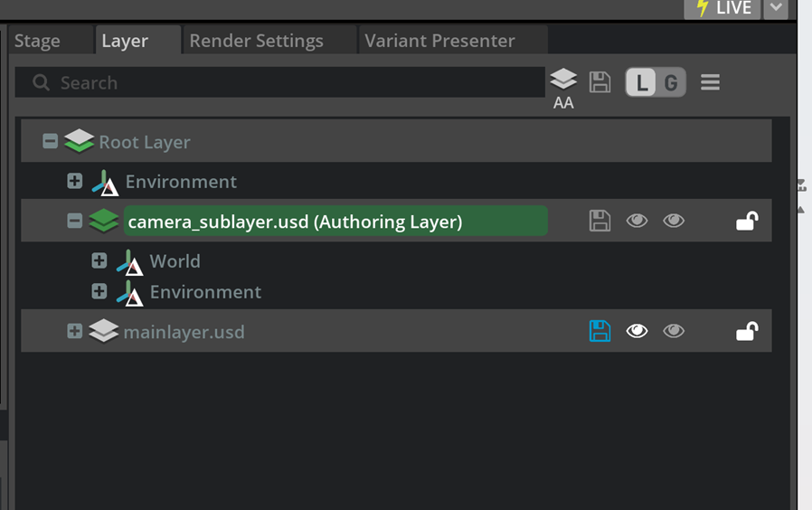Open the Render Settings tab
The height and width of the screenshot is (510, 812).
(256, 41)
